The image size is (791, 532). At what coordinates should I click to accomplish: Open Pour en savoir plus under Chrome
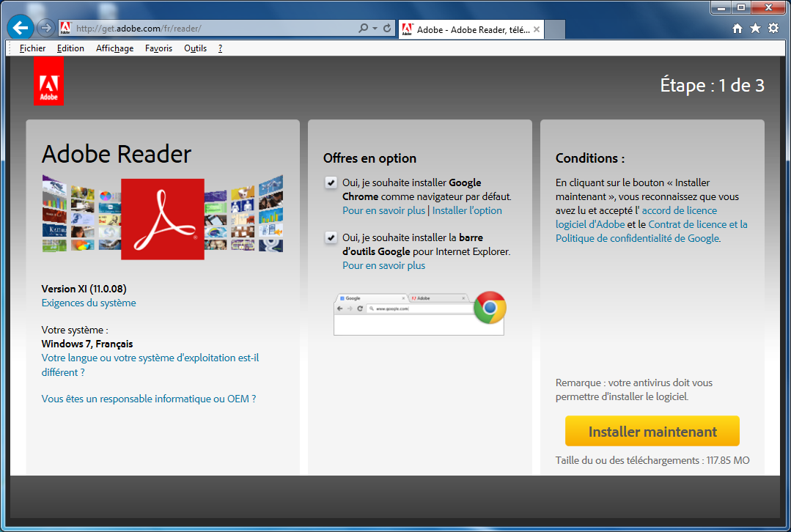click(x=384, y=211)
